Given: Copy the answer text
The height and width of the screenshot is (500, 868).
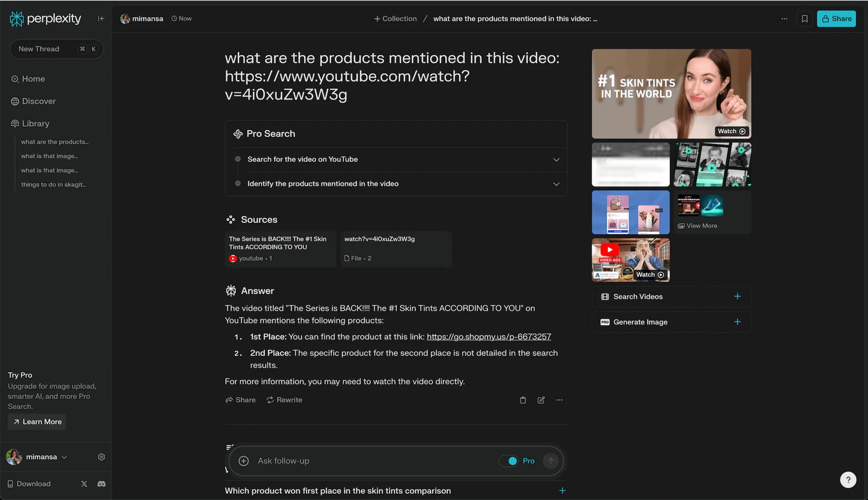Looking at the screenshot, I should (x=523, y=400).
